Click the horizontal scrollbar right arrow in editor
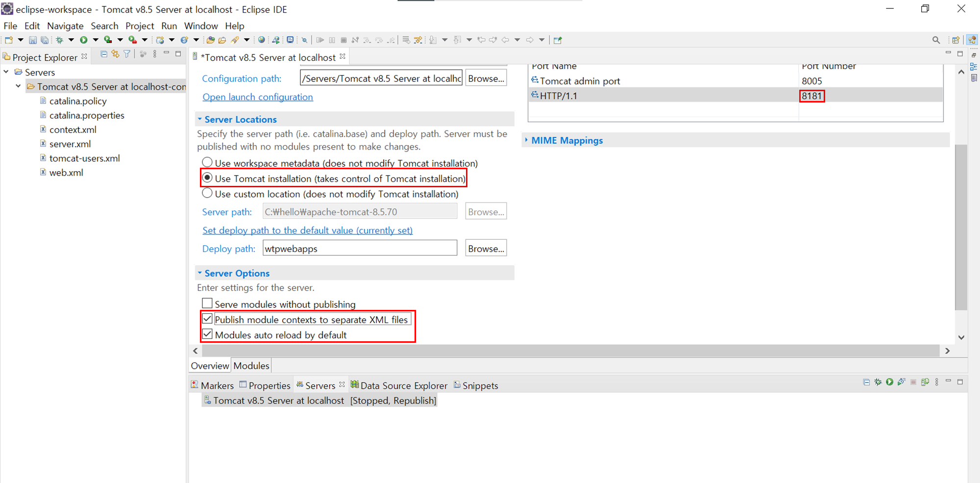 tap(947, 351)
